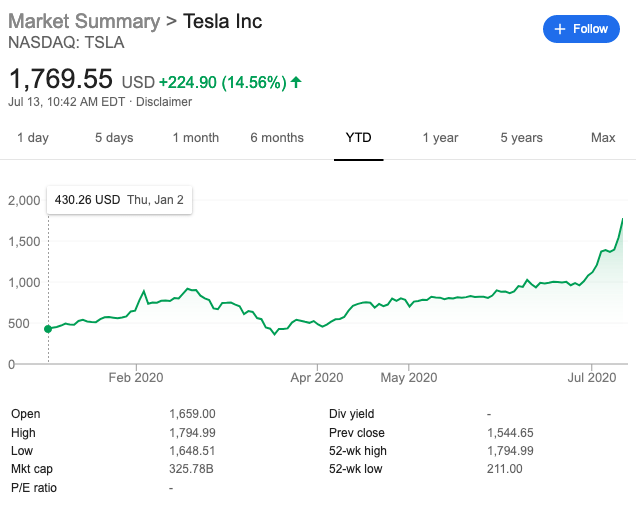Screen dimensions: 636x512
Task: Open the Disclaimer link
Action: point(164,101)
